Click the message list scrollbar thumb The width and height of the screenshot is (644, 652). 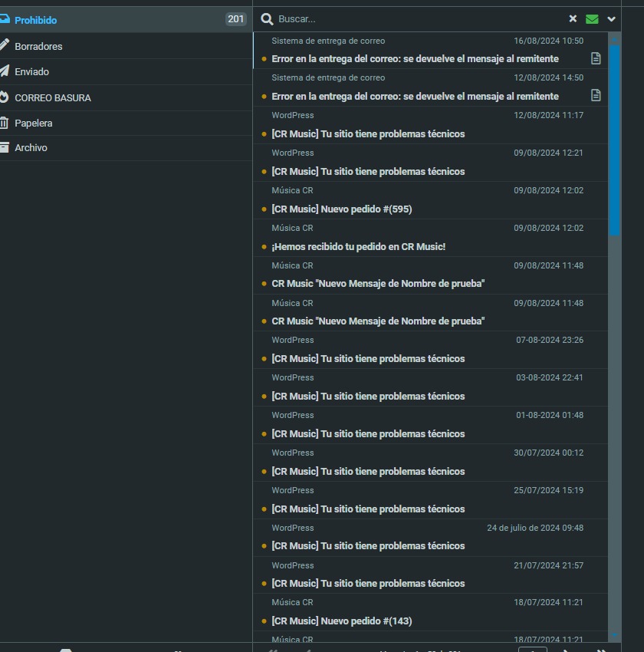[614, 138]
